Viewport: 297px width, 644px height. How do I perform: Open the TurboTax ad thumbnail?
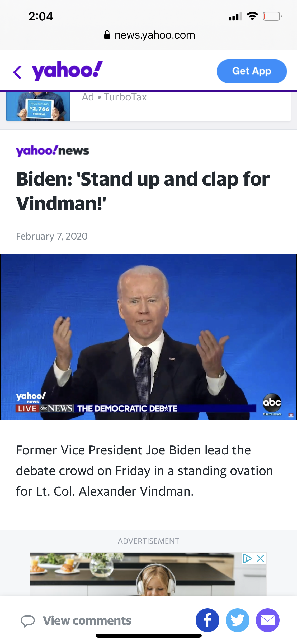click(x=38, y=106)
